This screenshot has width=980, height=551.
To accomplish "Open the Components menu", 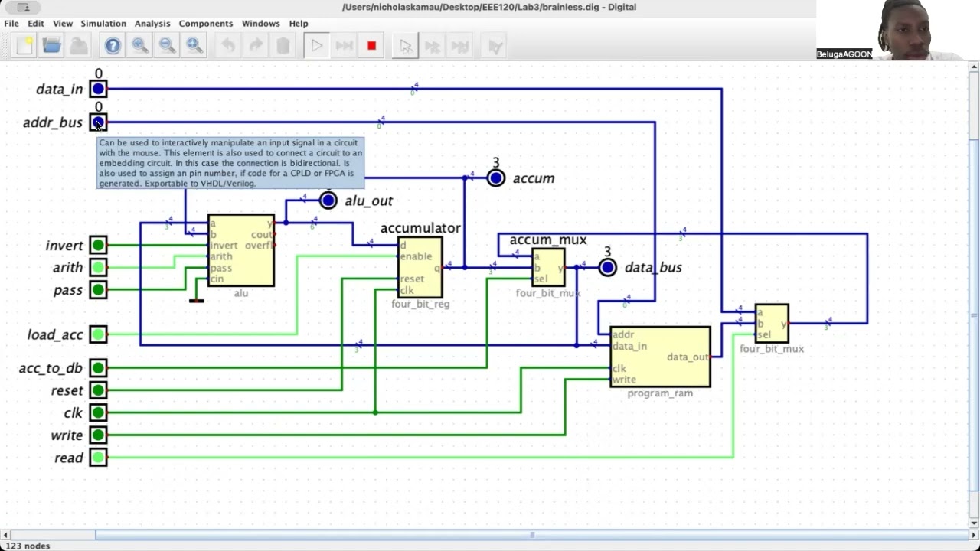I will (206, 24).
